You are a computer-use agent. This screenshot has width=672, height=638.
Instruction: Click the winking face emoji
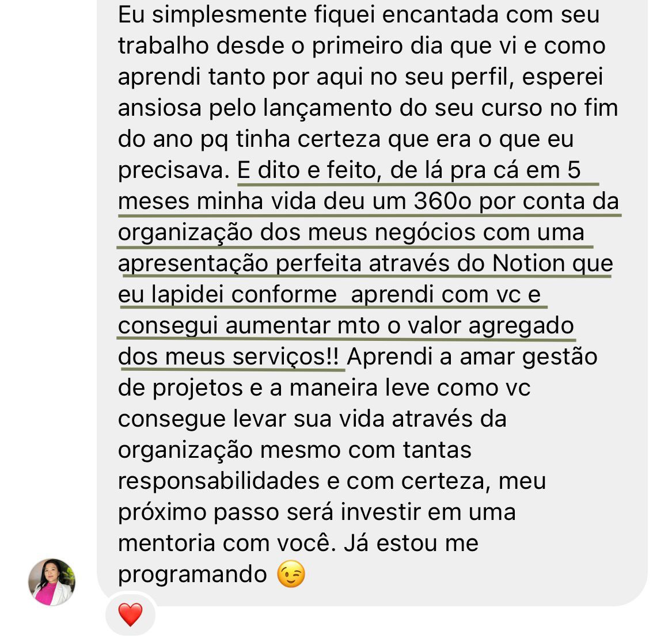(x=291, y=574)
